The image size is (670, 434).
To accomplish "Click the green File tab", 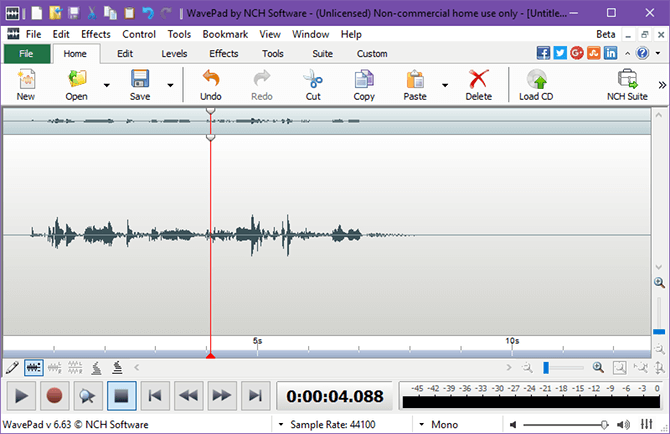I will click(x=26, y=54).
